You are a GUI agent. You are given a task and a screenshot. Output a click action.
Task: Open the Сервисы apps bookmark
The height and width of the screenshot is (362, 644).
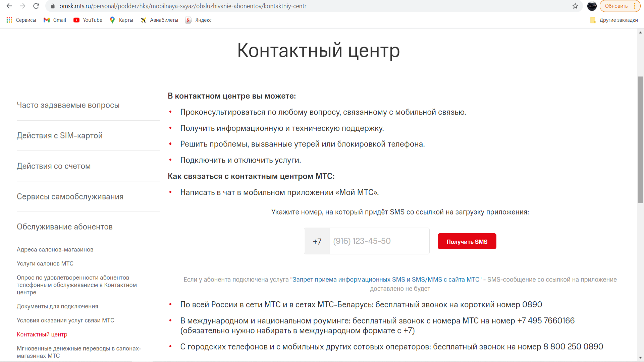tap(21, 20)
